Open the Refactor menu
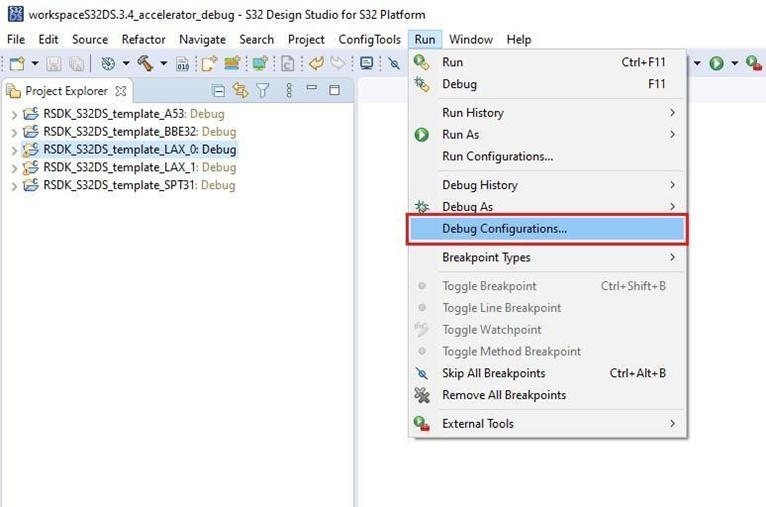This screenshot has height=507, width=766. tap(144, 40)
